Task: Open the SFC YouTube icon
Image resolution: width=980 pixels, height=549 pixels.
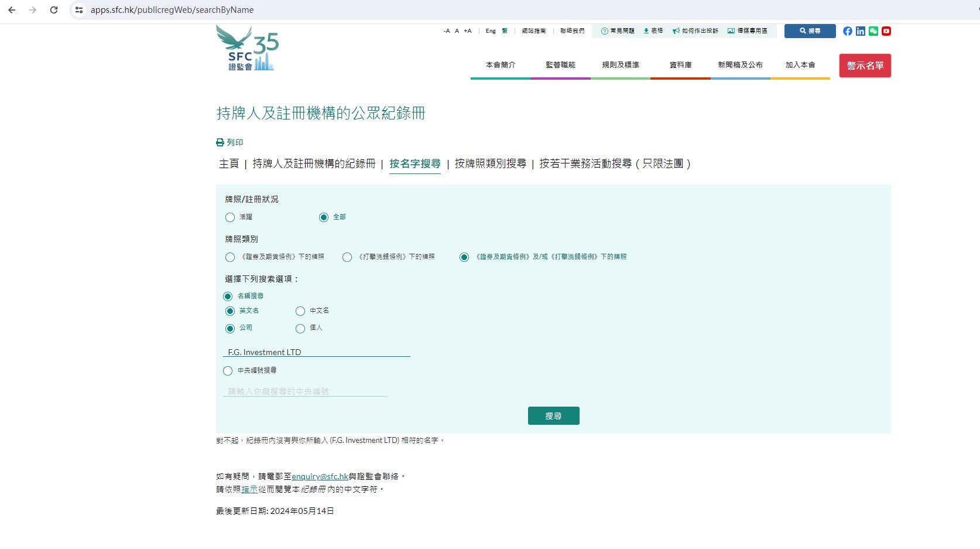Action: [x=886, y=31]
